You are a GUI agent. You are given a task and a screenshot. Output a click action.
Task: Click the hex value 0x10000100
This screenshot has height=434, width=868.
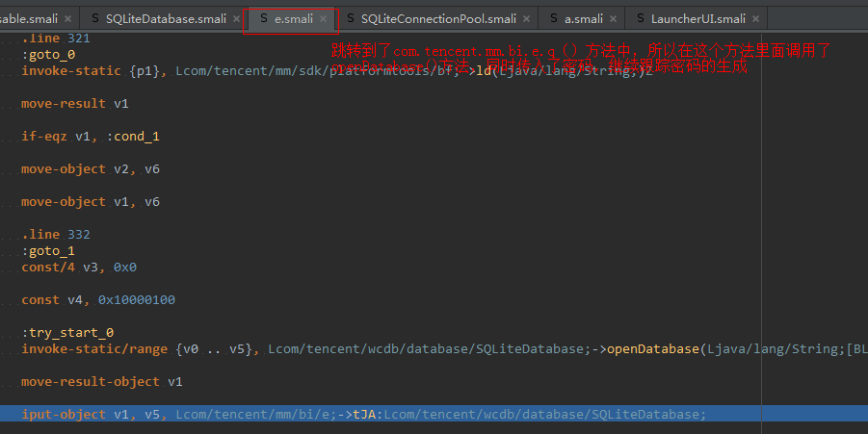coord(137,299)
